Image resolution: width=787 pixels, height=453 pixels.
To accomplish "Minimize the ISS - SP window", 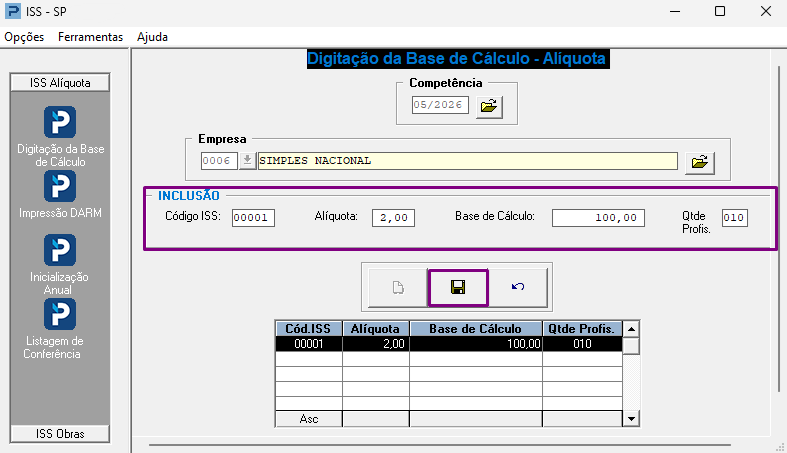I will (675, 11).
